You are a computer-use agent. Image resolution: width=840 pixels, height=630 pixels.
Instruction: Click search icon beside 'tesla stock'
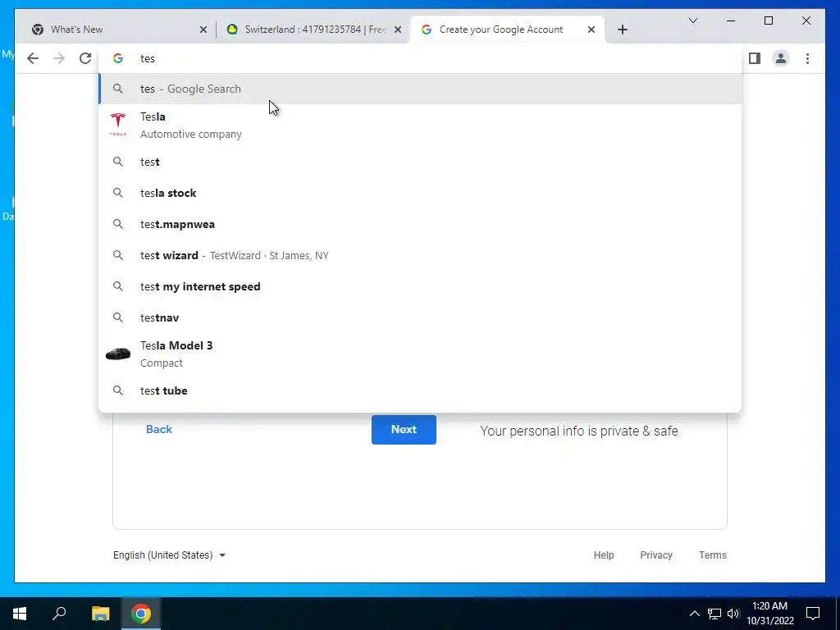click(118, 193)
